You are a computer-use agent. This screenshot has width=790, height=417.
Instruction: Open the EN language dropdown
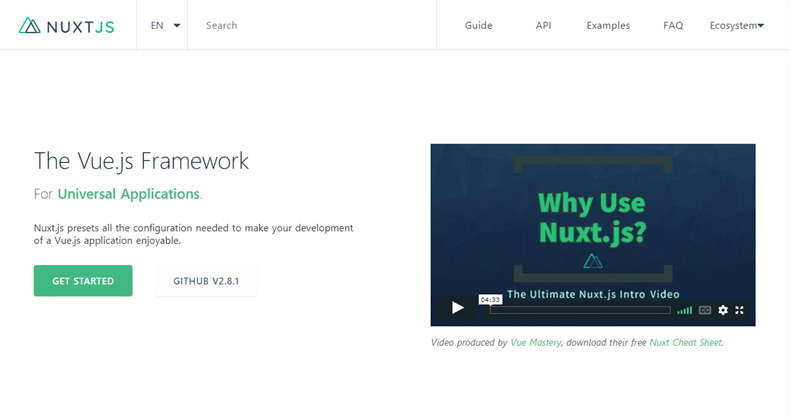tap(165, 26)
